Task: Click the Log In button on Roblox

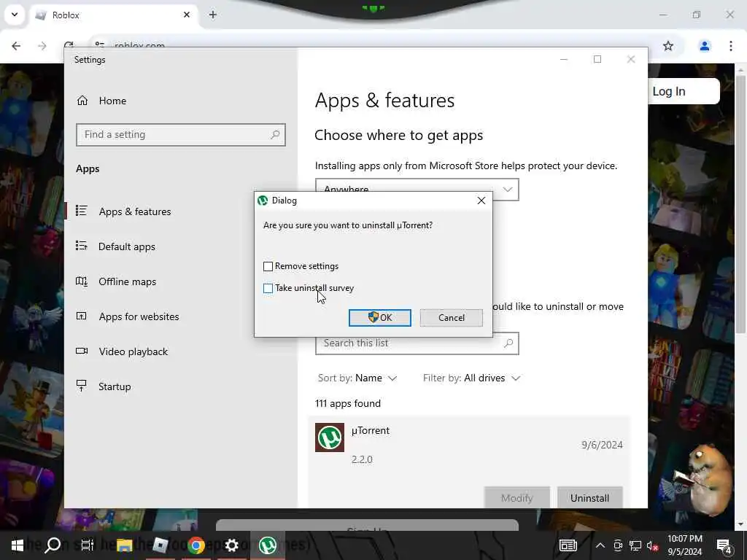Action: tap(684, 91)
